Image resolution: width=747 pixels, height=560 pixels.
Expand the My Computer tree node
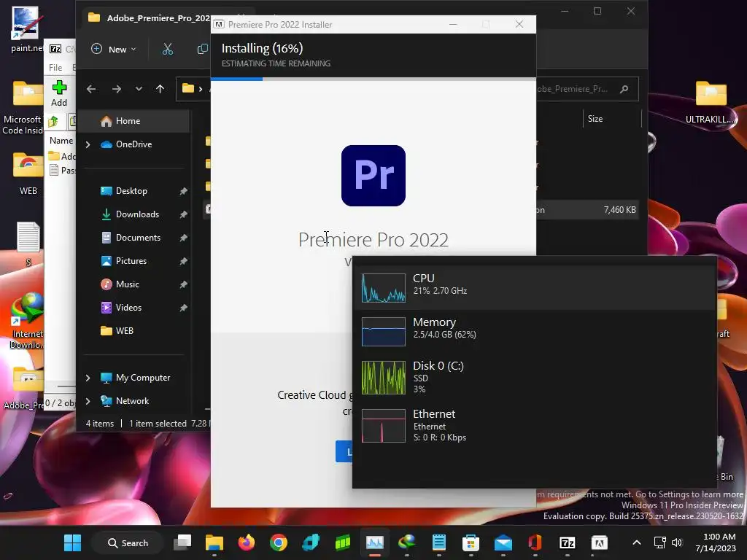coord(88,378)
